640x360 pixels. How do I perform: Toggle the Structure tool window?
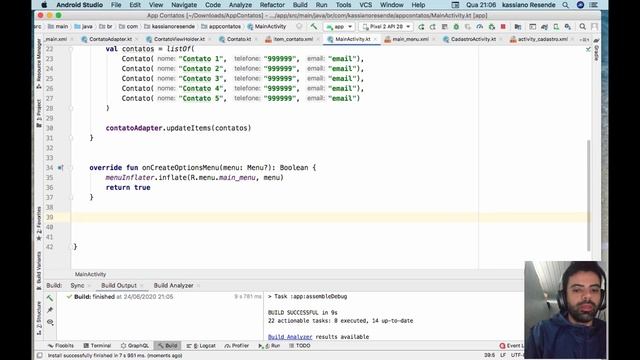(x=39, y=318)
